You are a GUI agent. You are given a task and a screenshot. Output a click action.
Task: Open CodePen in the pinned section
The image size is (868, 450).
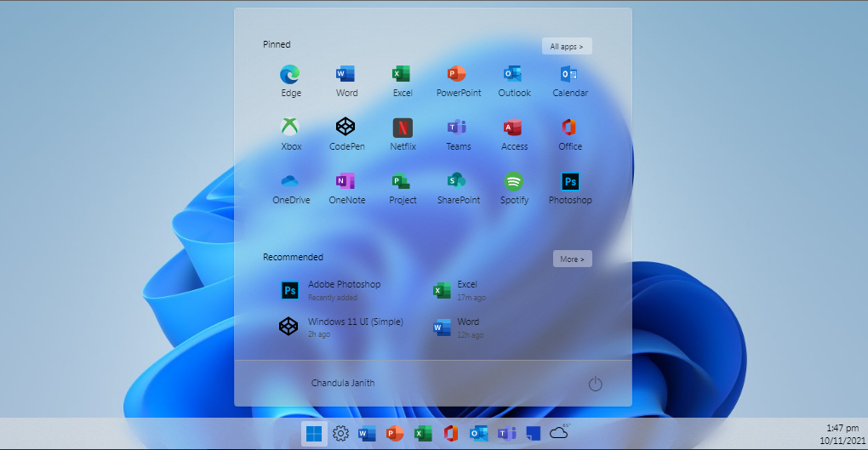pyautogui.click(x=345, y=129)
